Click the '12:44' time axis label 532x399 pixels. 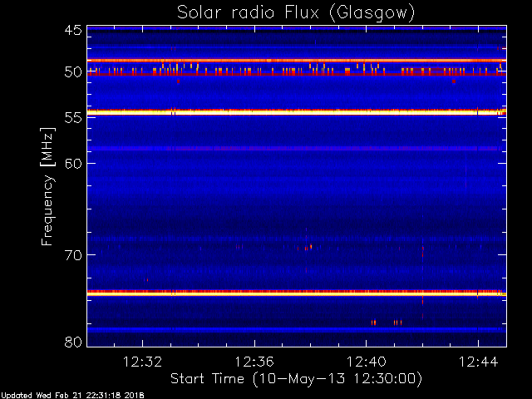[x=478, y=362]
